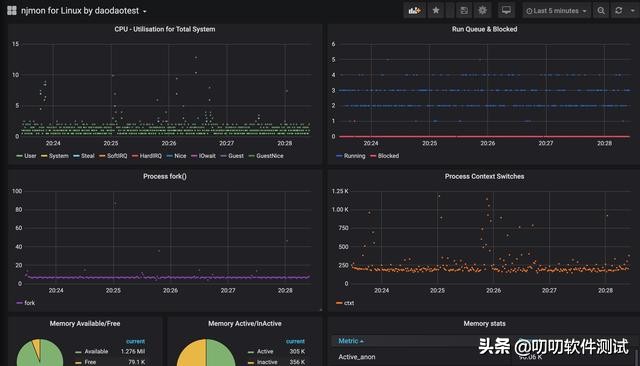Open the Process fork() panel menu
The image size is (640, 366).
[164, 176]
